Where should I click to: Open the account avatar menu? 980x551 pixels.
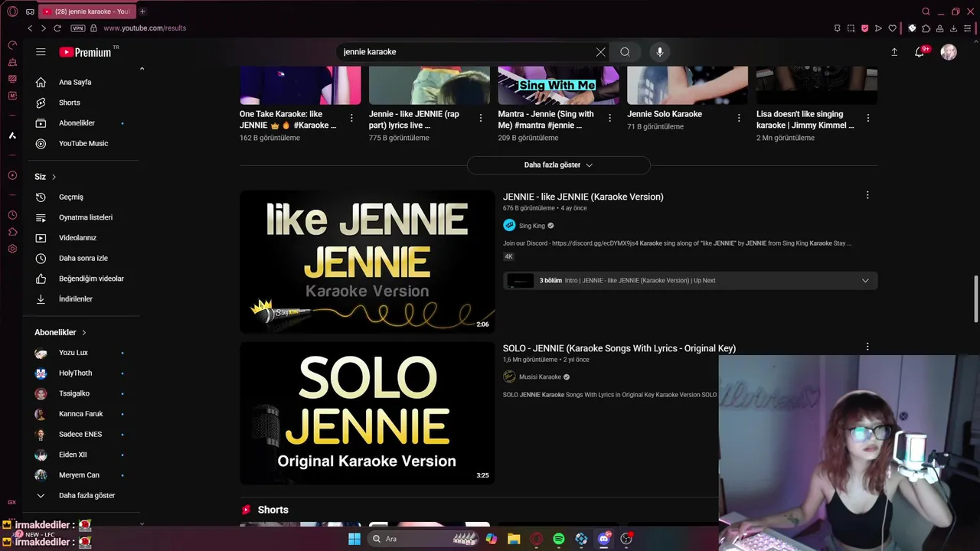pyautogui.click(x=949, y=52)
